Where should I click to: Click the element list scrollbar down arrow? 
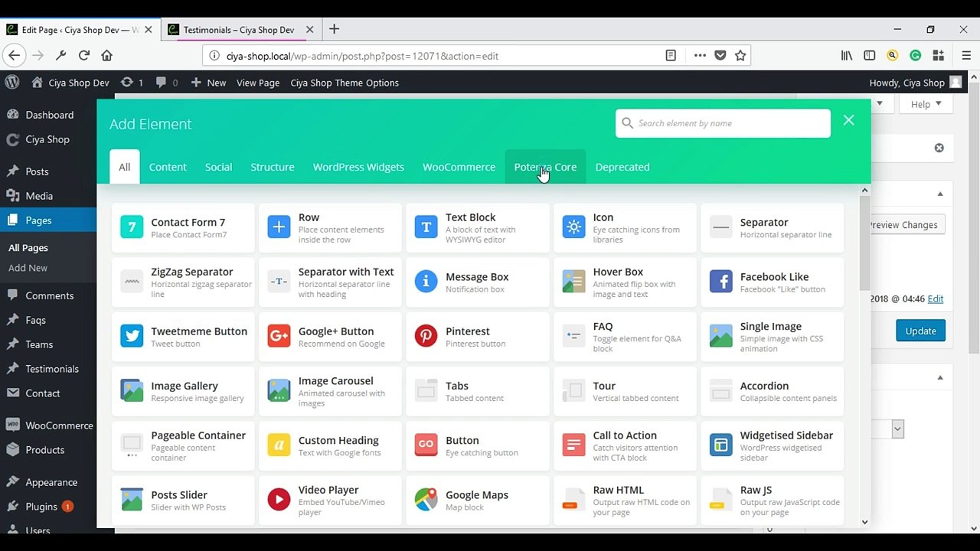pos(865,522)
